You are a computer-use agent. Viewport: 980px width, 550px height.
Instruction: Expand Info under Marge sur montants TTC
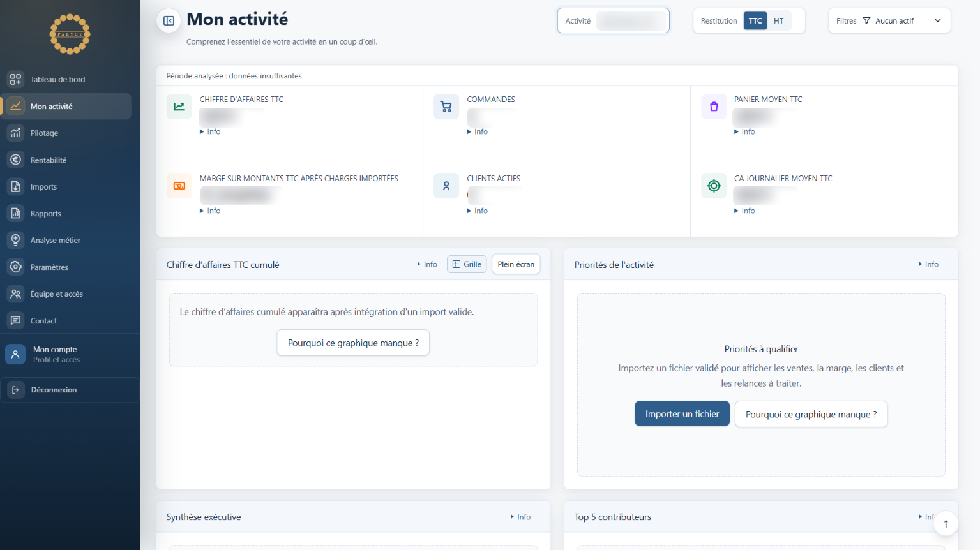pos(210,211)
